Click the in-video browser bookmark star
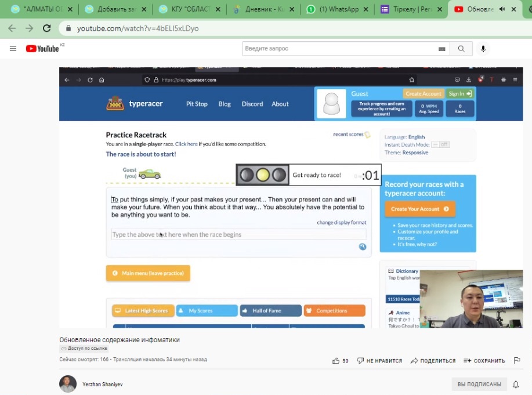The width and height of the screenshot is (532, 395). click(411, 79)
